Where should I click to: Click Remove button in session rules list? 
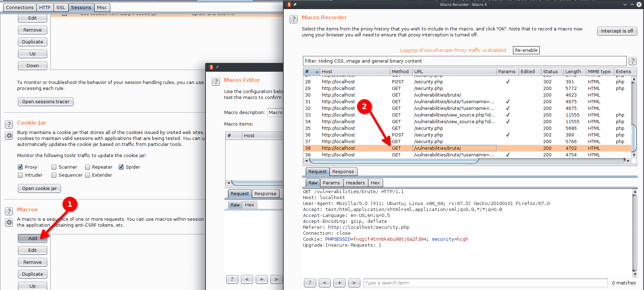[x=33, y=30]
